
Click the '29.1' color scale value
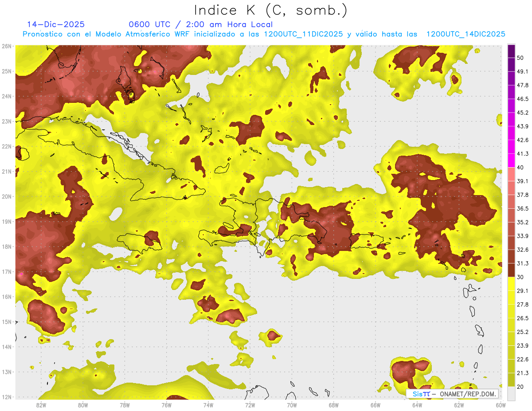pos(523,291)
